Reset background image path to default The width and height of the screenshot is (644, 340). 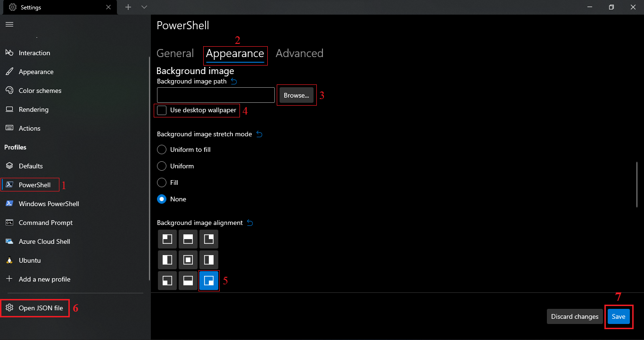(233, 82)
